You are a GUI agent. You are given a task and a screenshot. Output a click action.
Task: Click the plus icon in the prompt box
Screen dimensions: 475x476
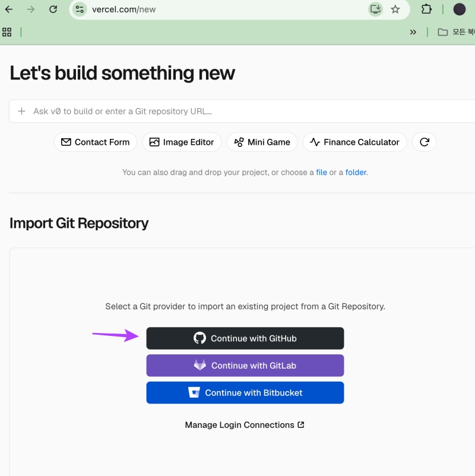tap(21, 111)
